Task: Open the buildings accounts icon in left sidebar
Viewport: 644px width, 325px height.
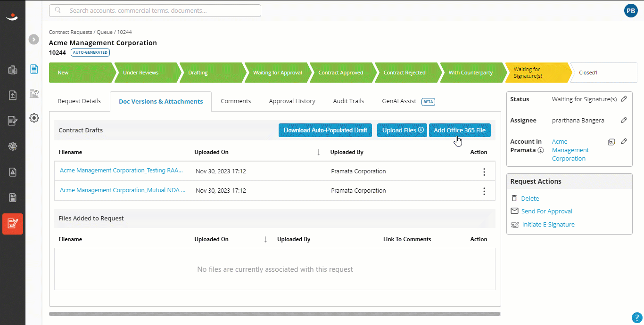Action: 13,70
